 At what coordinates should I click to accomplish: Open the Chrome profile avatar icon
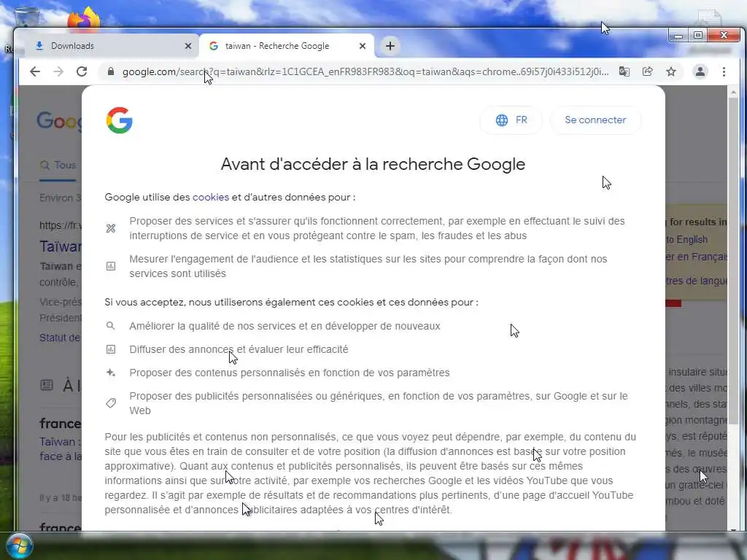(700, 72)
